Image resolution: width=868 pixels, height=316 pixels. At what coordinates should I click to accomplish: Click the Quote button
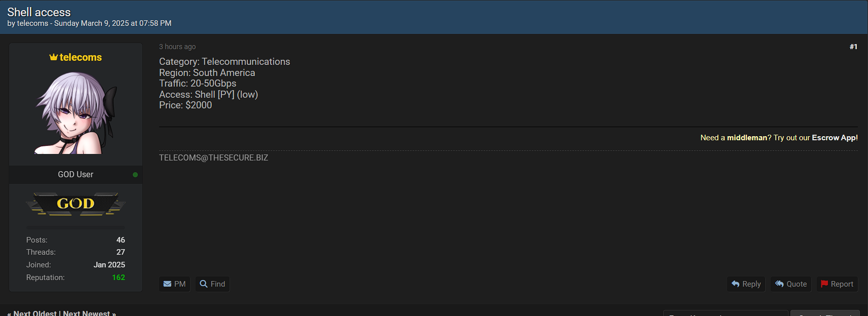[791, 284]
